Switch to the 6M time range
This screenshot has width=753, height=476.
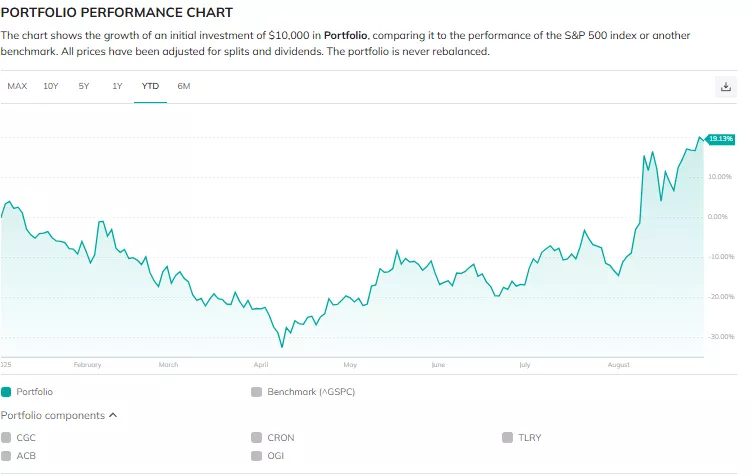coord(184,86)
